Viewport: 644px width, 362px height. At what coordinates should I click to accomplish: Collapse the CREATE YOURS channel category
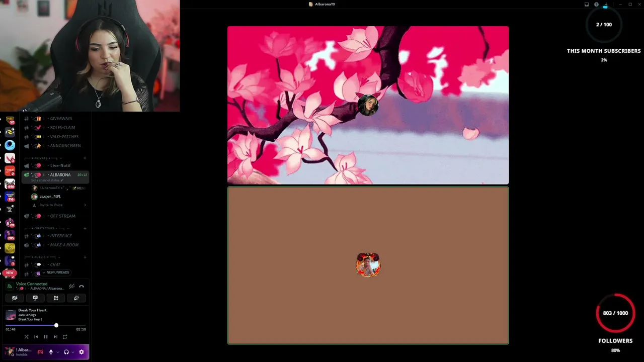(x=47, y=228)
